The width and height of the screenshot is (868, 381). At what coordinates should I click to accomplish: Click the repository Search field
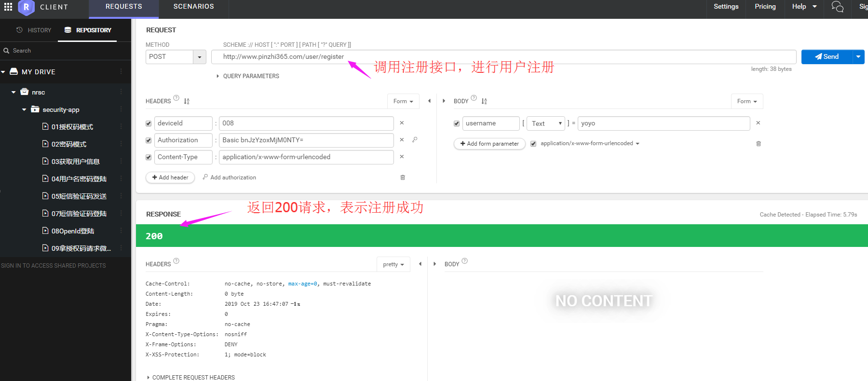coord(65,51)
